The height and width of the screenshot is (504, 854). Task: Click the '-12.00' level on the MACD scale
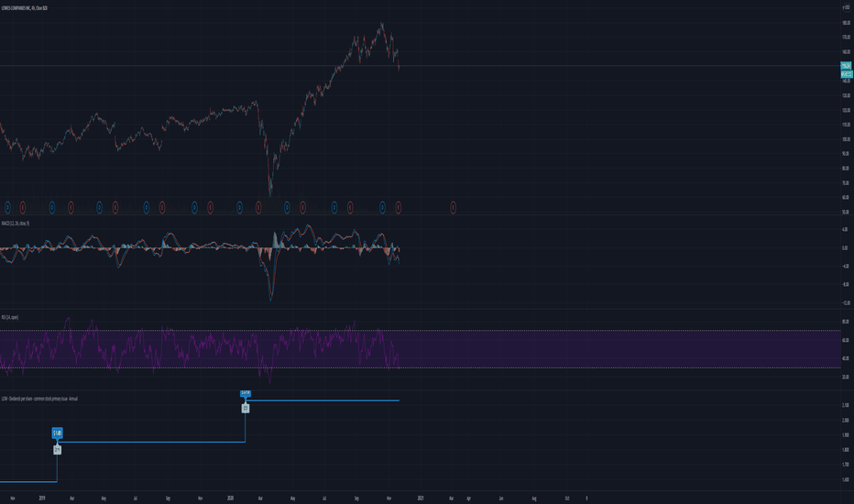(x=845, y=303)
